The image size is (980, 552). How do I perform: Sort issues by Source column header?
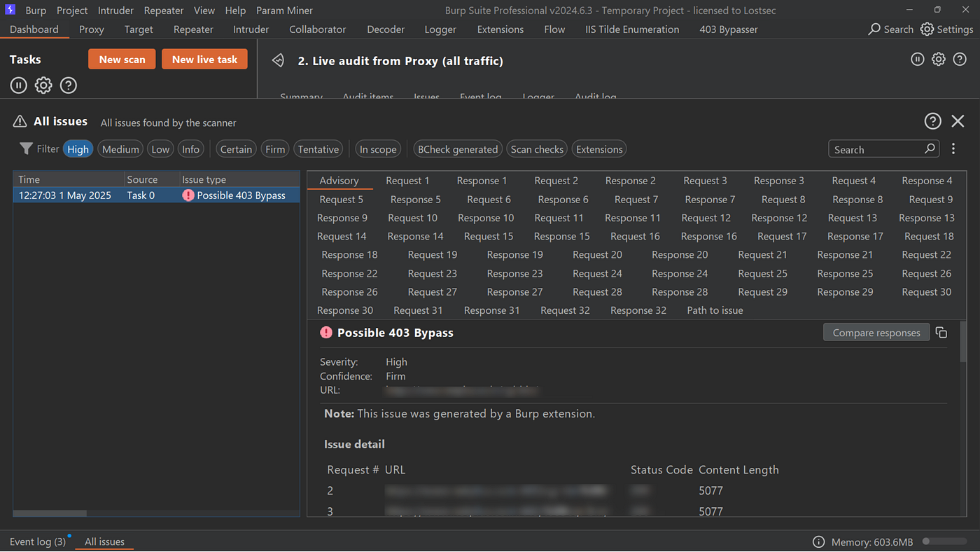tap(151, 179)
